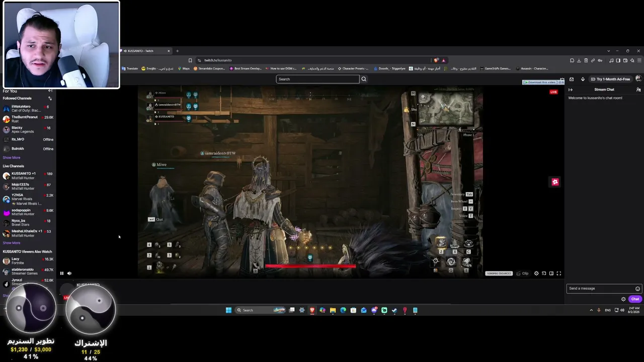This screenshot has height=362, width=644.
Task: Pause the Twitch stream playback
Action: coord(62,274)
